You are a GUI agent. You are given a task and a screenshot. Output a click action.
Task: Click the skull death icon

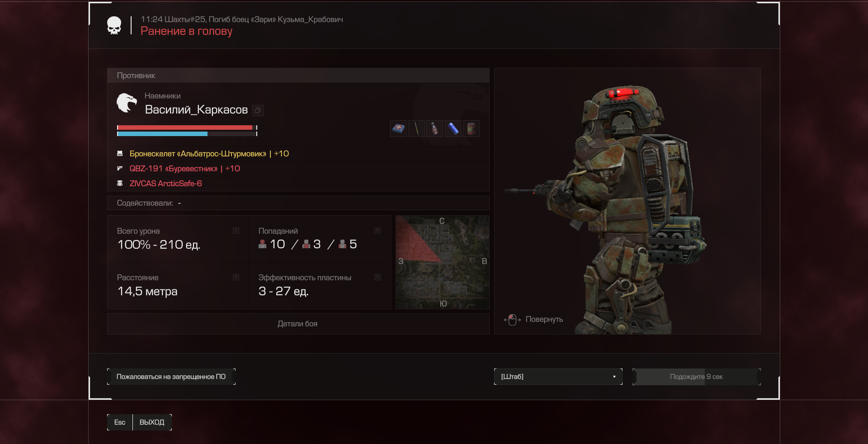tap(114, 25)
